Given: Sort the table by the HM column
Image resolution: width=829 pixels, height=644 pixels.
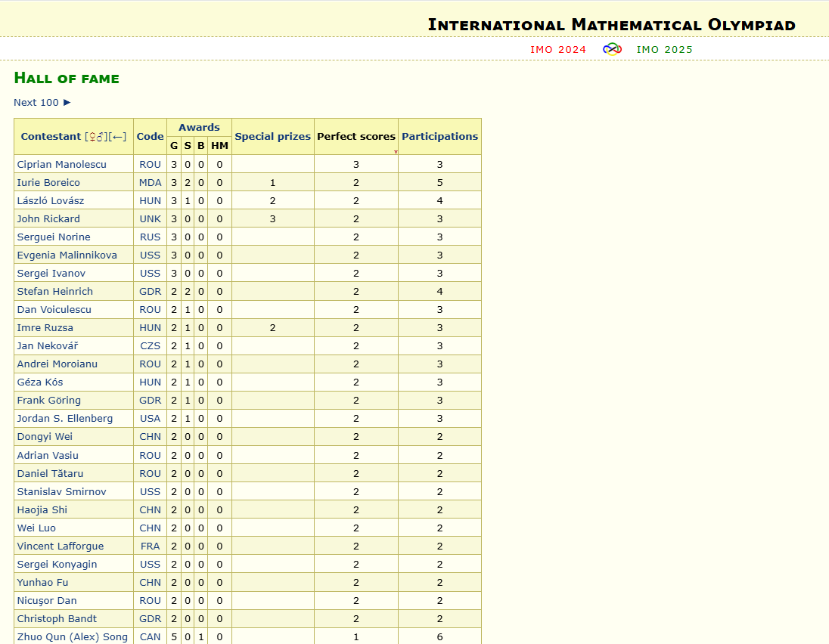Looking at the screenshot, I should 219,147.
